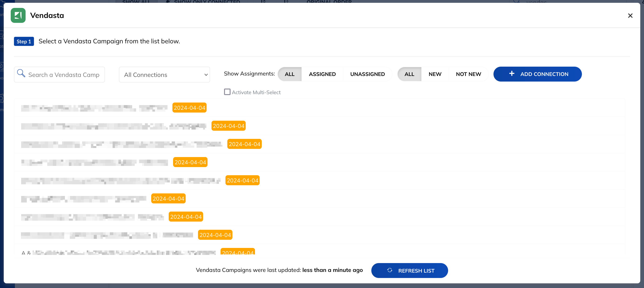
Task: Click the search magnifier icon
Action: click(x=21, y=73)
